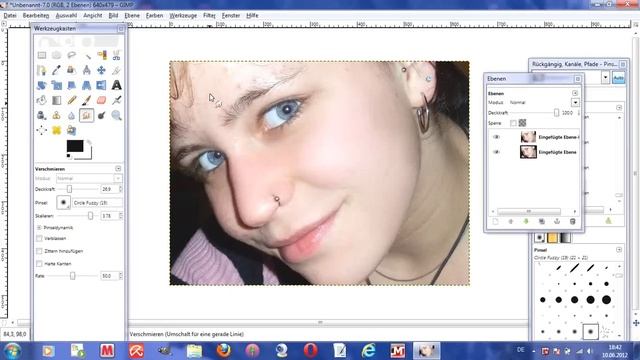The image size is (640, 360).
Task: Toggle visibility of top Eingefügte Ebene layer
Action: point(496,137)
